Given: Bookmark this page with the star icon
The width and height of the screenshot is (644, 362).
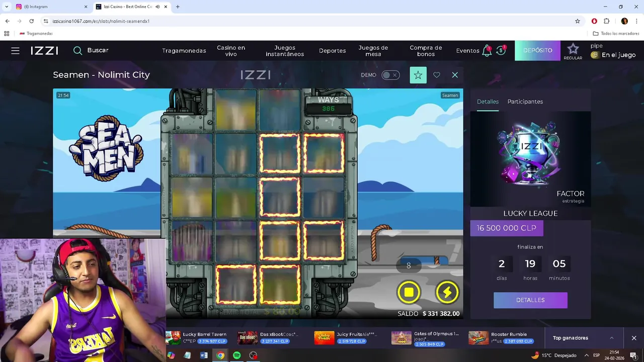Looking at the screenshot, I should click(578, 21).
